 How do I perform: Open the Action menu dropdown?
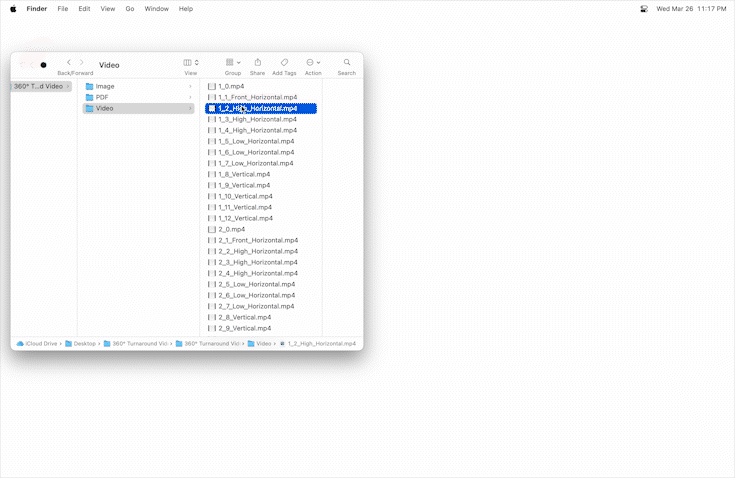pyautogui.click(x=313, y=62)
